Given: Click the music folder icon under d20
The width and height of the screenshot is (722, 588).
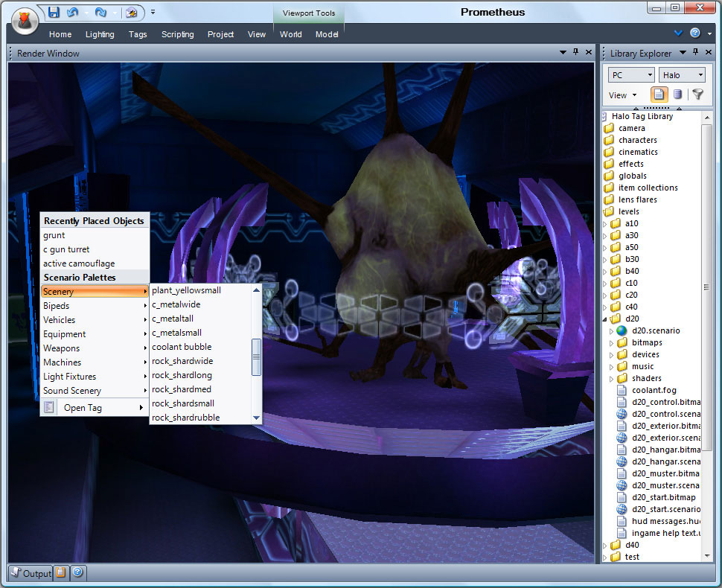Looking at the screenshot, I should click(x=622, y=366).
